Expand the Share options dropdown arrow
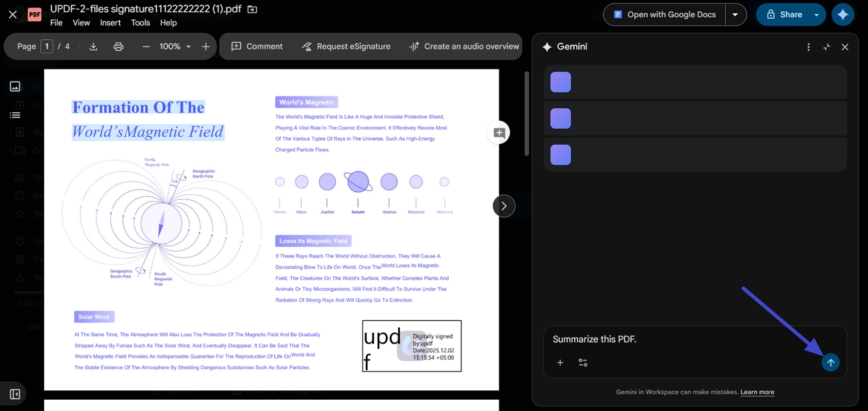The width and height of the screenshot is (868, 411). (x=816, y=15)
